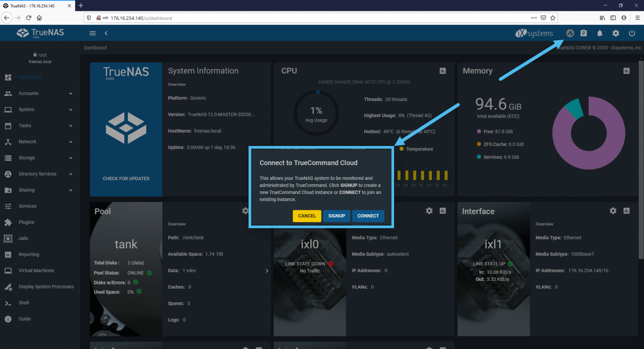Click the 1% Avg Usage CPU gauge
This screenshot has height=349, width=644.
point(316,113)
